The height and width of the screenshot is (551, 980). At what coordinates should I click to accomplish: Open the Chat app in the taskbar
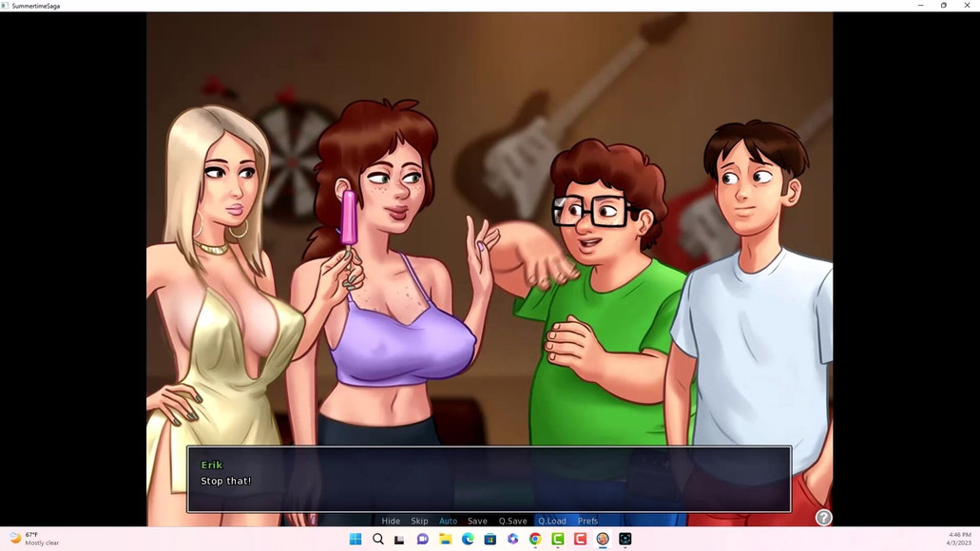click(423, 539)
